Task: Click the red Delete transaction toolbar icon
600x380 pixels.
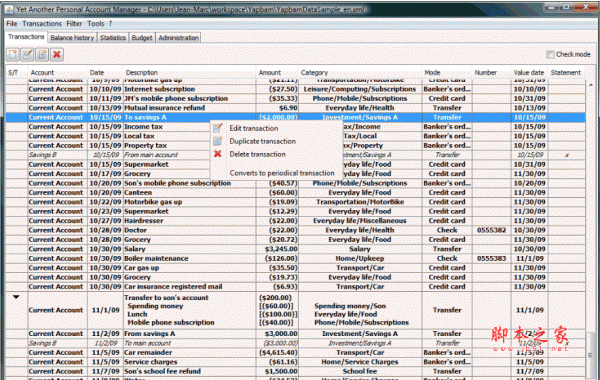Action: tap(57, 55)
